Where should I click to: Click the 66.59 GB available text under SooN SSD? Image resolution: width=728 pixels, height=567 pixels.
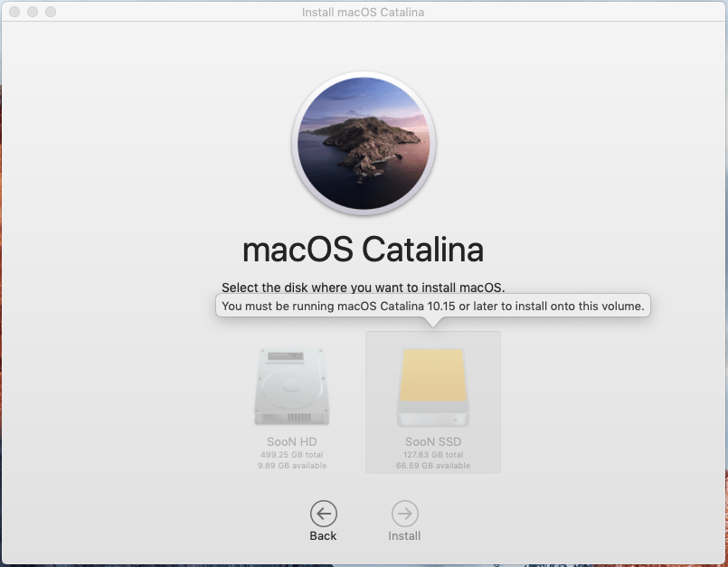click(432, 466)
